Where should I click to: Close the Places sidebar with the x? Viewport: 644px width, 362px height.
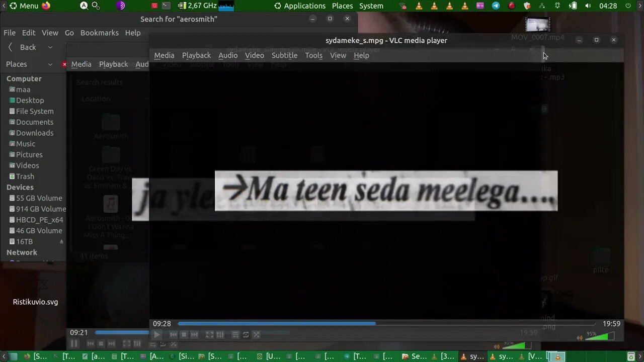64,64
